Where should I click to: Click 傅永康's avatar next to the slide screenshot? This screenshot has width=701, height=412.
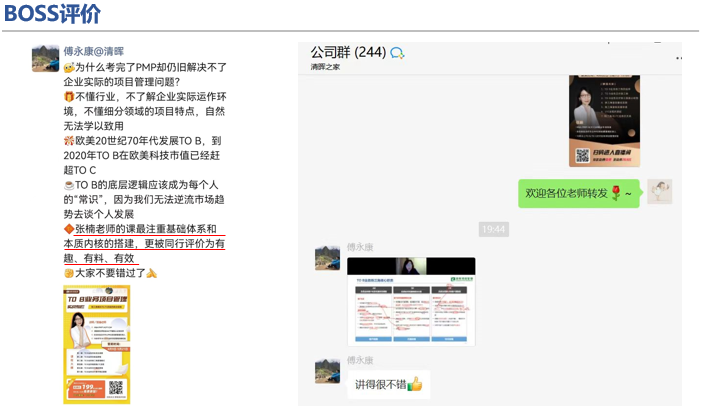click(x=327, y=258)
